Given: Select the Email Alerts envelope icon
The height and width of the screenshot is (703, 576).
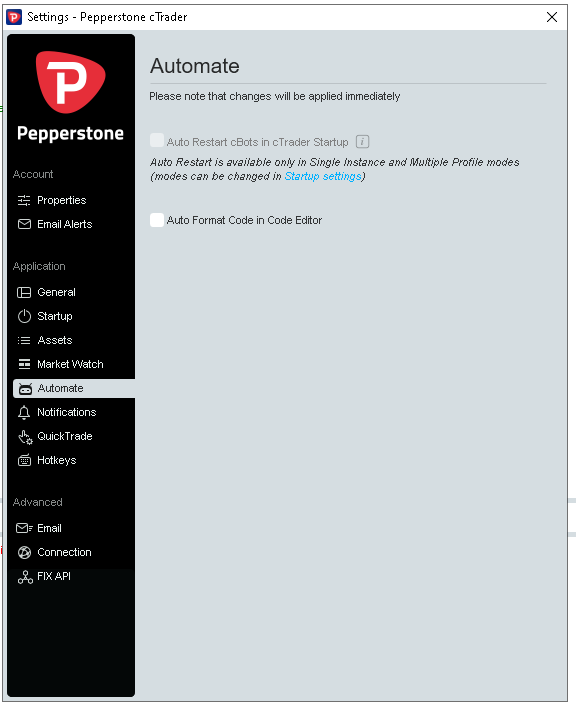Looking at the screenshot, I should pos(24,224).
